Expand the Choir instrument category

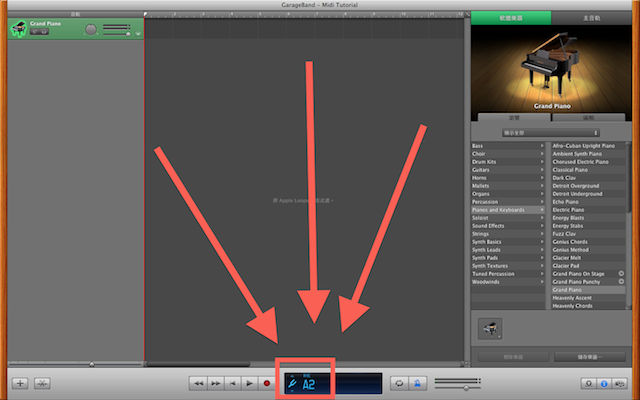pos(508,154)
